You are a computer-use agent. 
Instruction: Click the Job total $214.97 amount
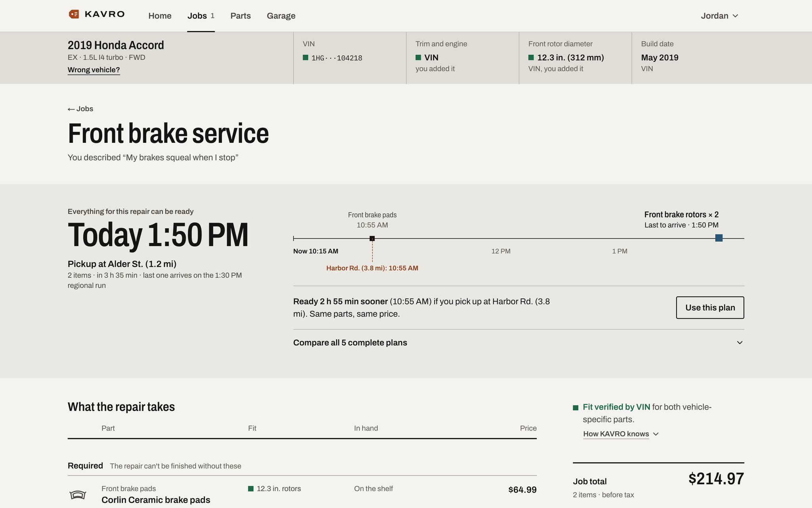716,479
